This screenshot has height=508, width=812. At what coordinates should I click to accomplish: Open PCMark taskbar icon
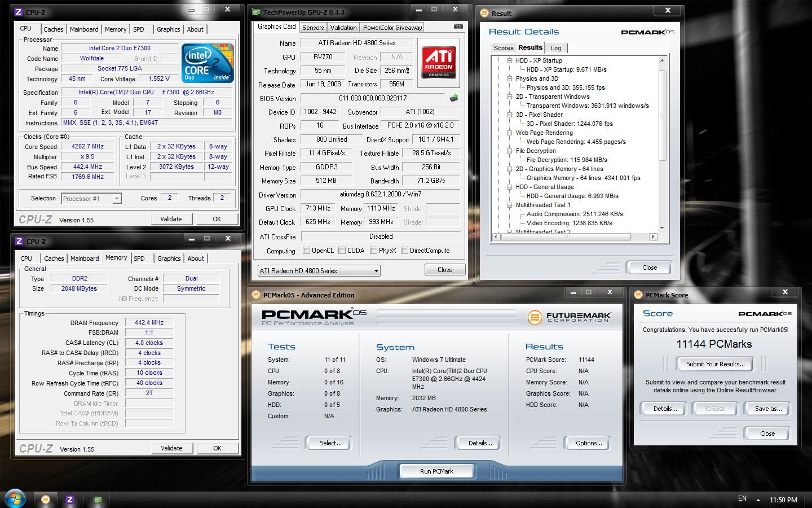pyautogui.click(x=46, y=500)
